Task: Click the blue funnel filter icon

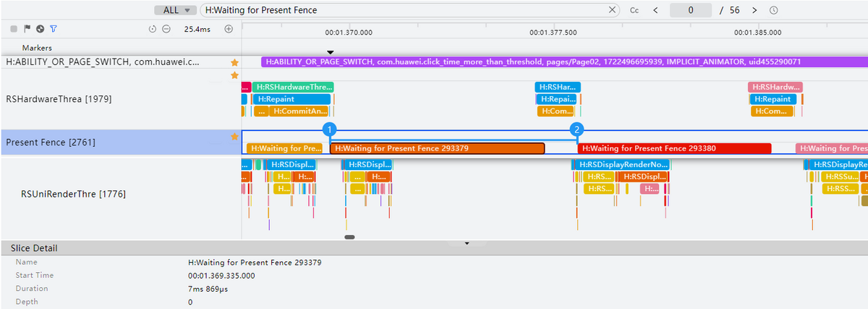Action: tap(53, 29)
